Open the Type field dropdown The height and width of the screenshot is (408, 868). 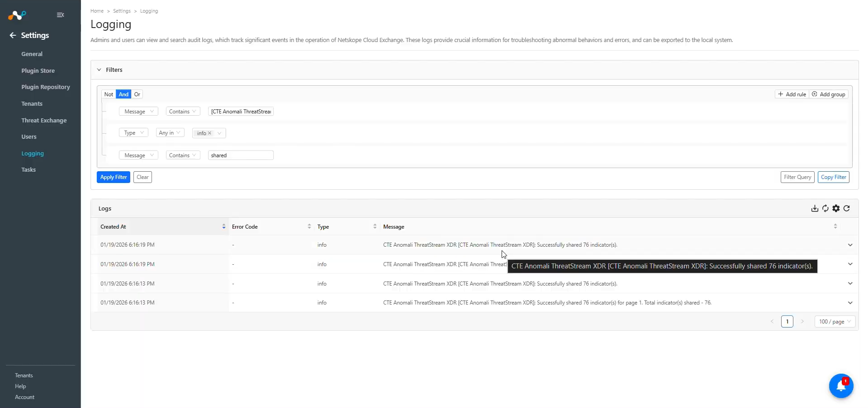coord(133,133)
